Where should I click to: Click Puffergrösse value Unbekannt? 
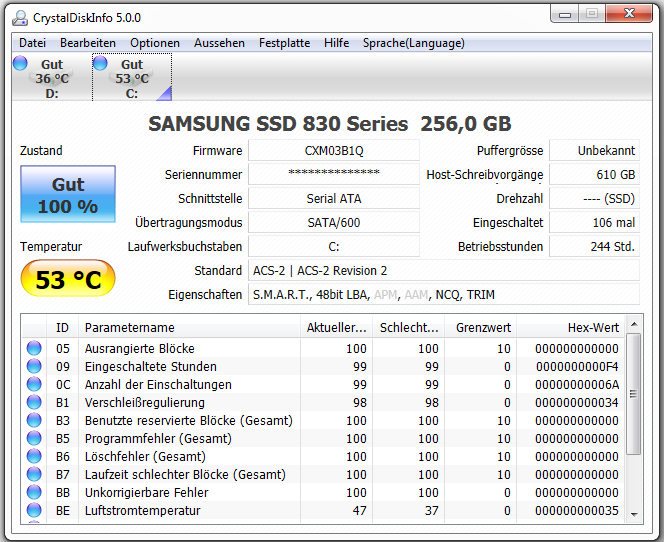point(594,150)
